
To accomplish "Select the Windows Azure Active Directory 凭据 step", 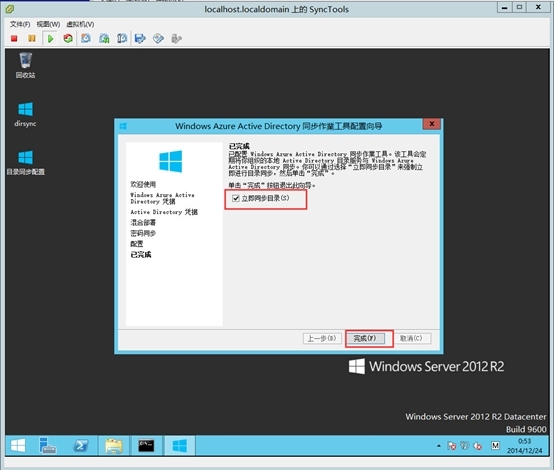I will click(162, 198).
